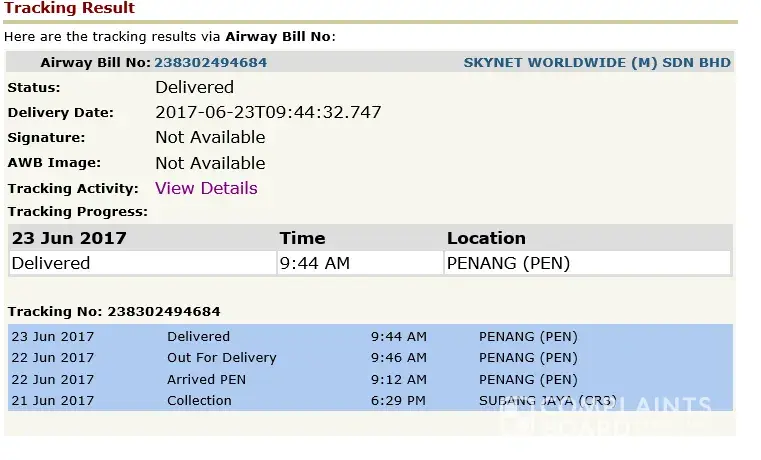The height and width of the screenshot is (460, 761).
Task: Click SKYNET WORLDWIDE (M) SDN BHD link
Action: (x=597, y=63)
